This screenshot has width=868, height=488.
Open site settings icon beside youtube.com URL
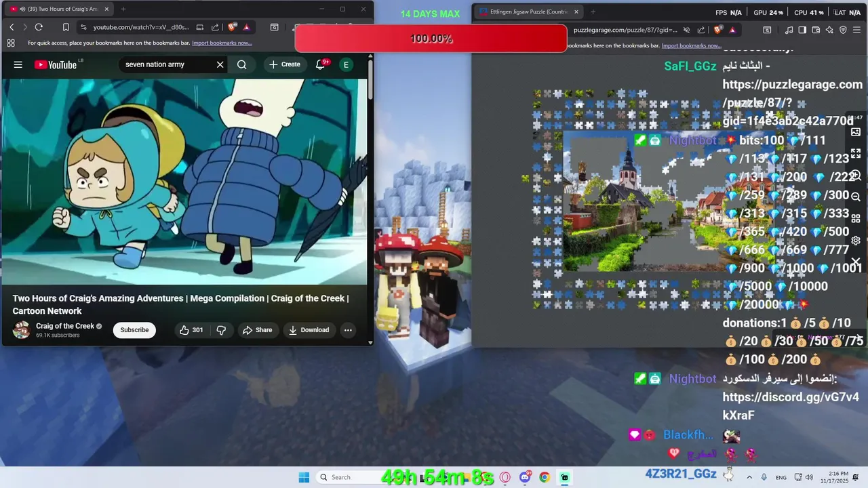click(83, 27)
